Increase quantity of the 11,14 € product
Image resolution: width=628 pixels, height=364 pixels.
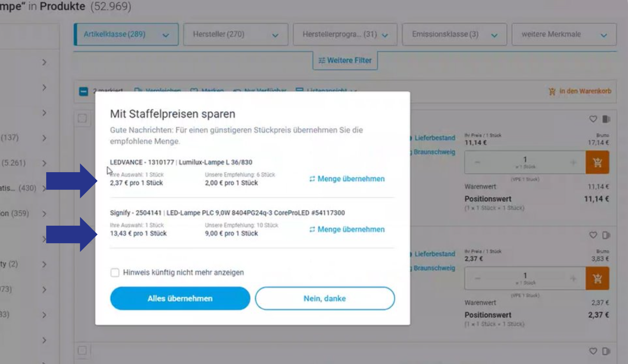click(x=573, y=162)
